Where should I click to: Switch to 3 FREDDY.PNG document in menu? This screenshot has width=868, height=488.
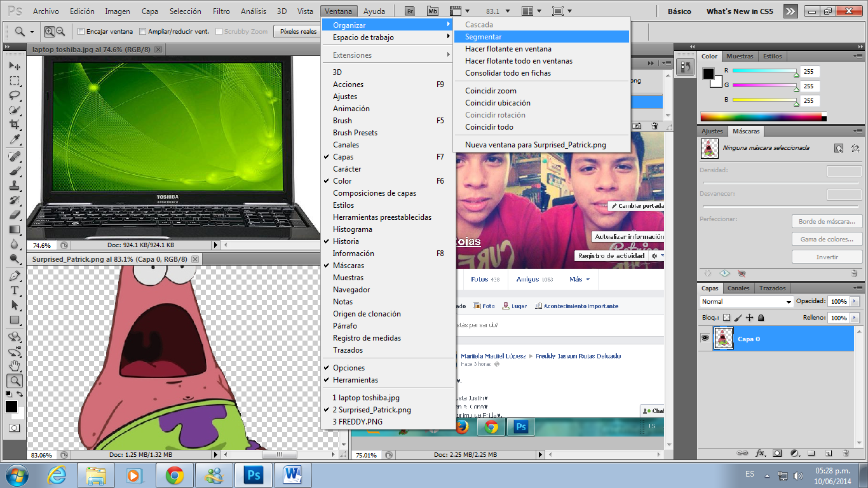click(x=388, y=422)
